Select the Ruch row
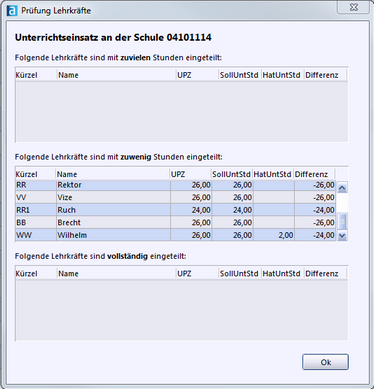 [x=176, y=210]
